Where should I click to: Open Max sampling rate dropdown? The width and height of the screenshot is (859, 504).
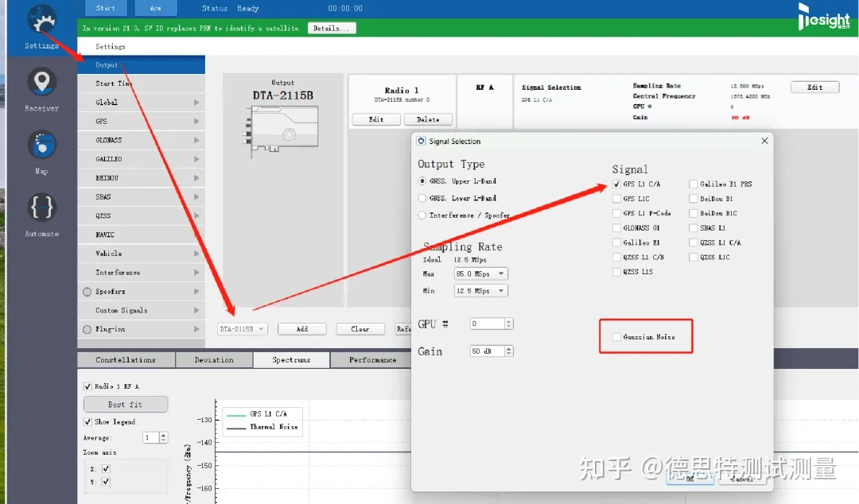480,273
